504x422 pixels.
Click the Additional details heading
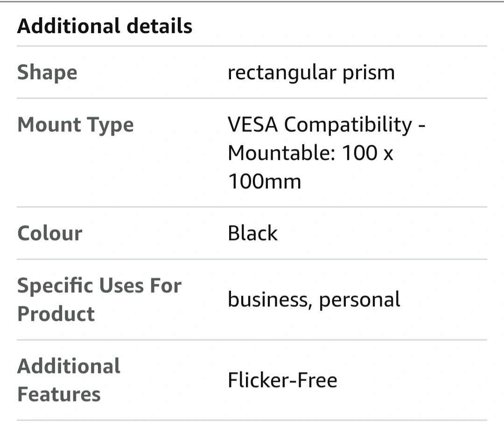(x=105, y=26)
